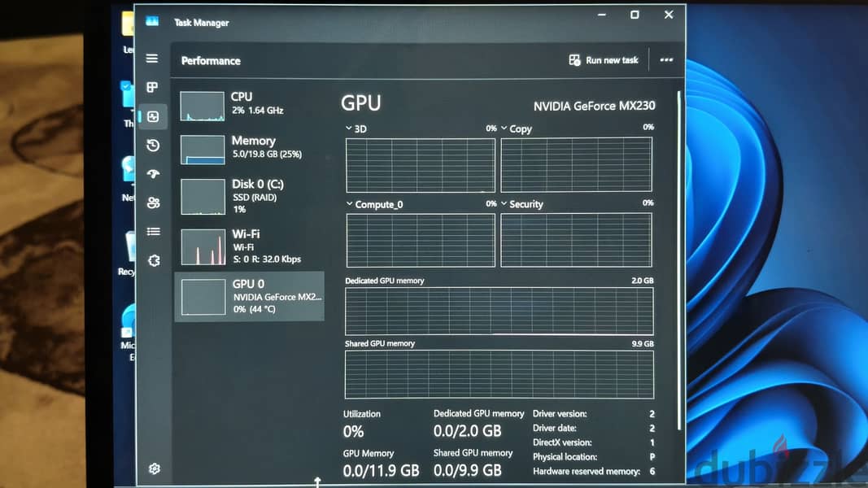Select the Performance page icon
Screen dimensions: 868x488
coord(153,116)
